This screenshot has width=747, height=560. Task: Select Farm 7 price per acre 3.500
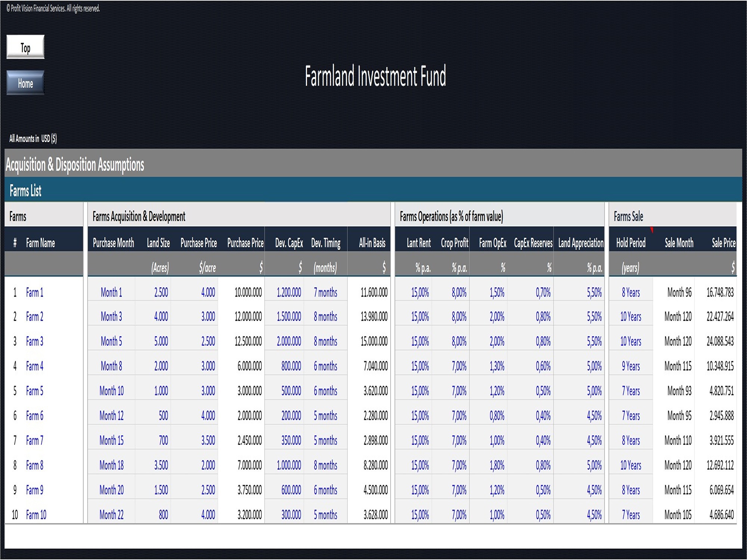coord(208,441)
